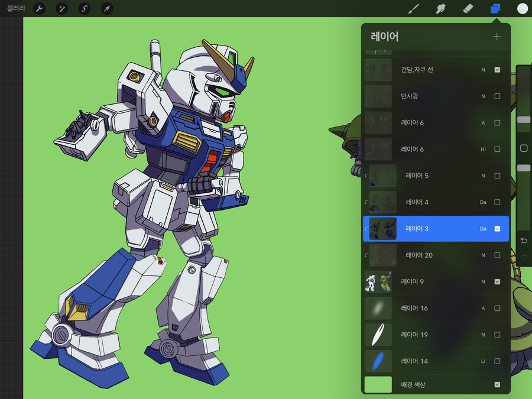Screen dimensions: 532x399
Task: Toggle 배경 색상 visibility checkbox
Action: pyautogui.click(x=497, y=384)
